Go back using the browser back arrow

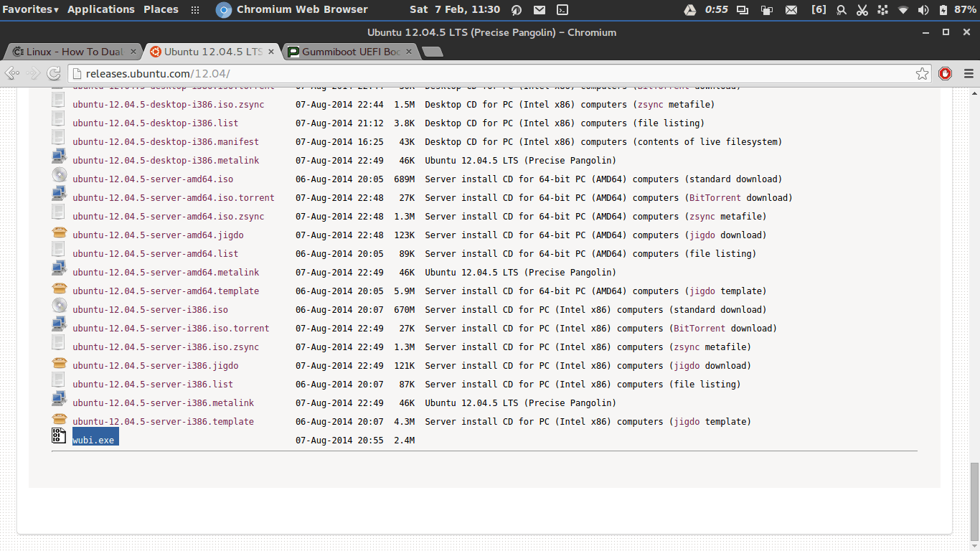coord(12,73)
